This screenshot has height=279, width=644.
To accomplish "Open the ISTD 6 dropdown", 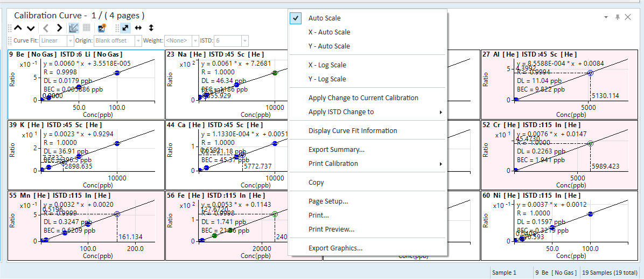I will click(245, 41).
